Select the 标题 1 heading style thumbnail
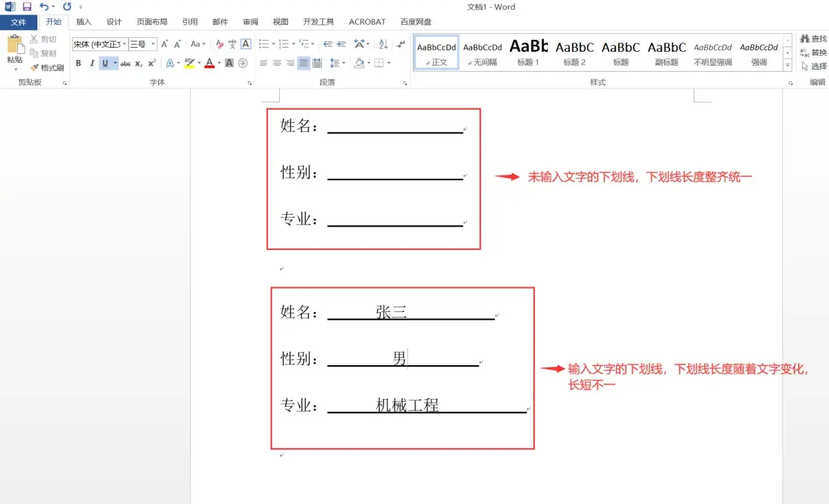The height and width of the screenshot is (504, 829). (x=528, y=52)
